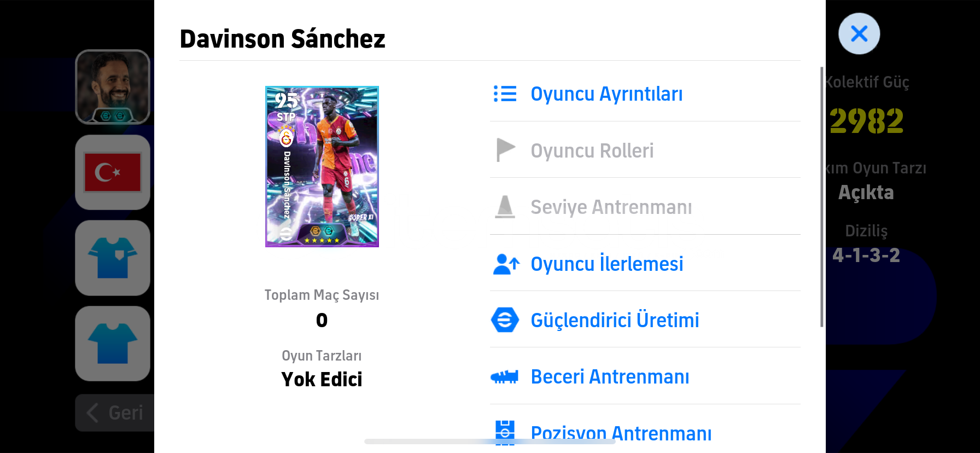Image resolution: width=980 pixels, height=453 pixels.
Task: Click the Oyuncu İlerlemesi person icon
Action: coord(506,264)
